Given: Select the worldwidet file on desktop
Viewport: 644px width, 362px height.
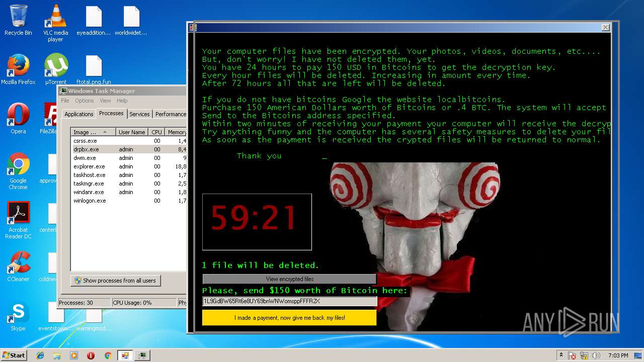Looking at the screenshot, I should [x=131, y=21].
